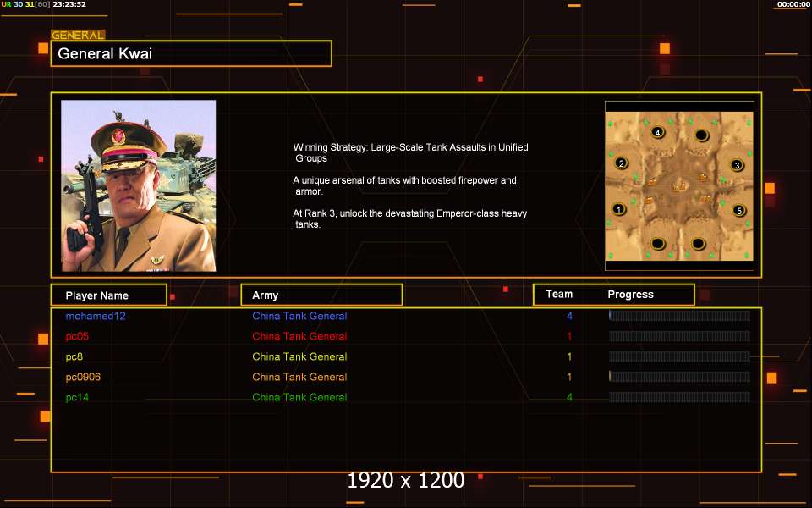The height and width of the screenshot is (508, 812).
Task: Select player pc05 in the list
Action: click(x=77, y=336)
